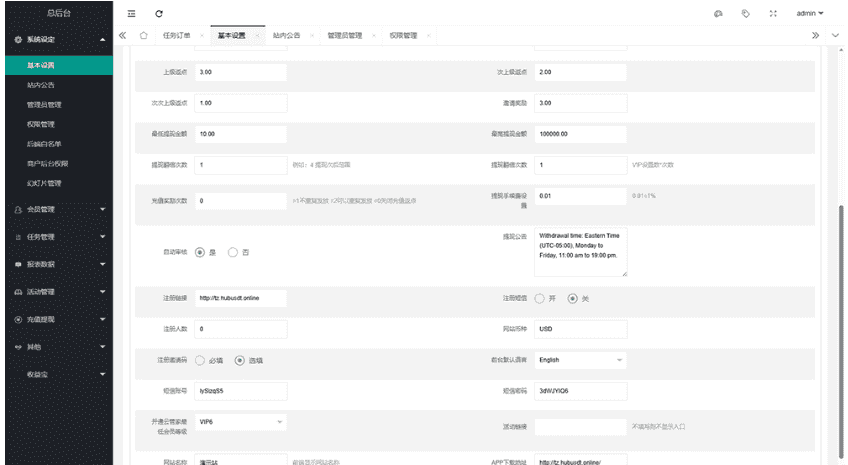Click the SMS account field lySlzqS5

pyautogui.click(x=241, y=391)
